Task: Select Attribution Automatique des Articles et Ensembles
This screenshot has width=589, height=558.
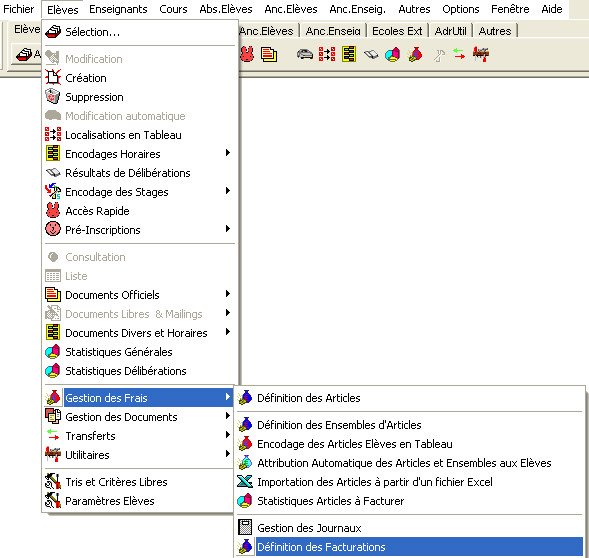Action: [x=409, y=463]
